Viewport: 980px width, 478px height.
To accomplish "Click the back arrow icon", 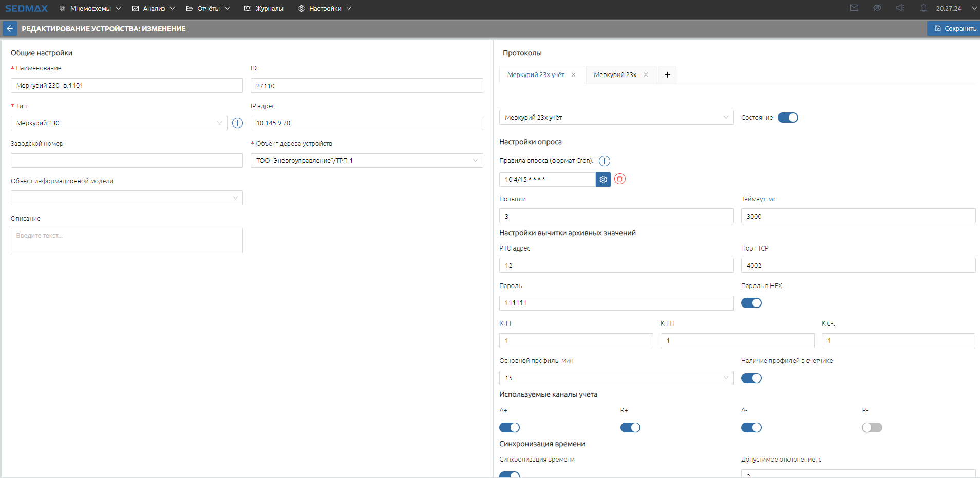I will pos(9,29).
